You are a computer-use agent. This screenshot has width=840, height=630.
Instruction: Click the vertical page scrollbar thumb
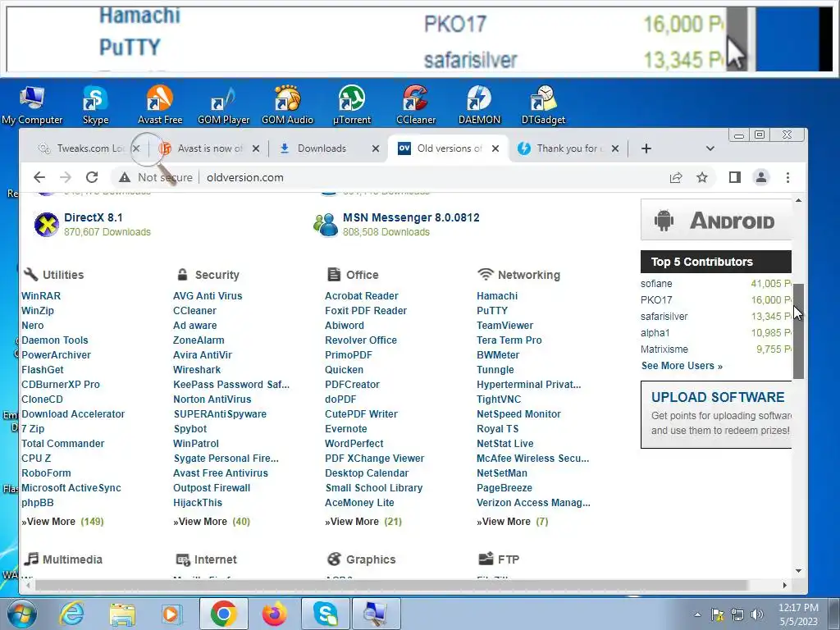[x=798, y=331]
